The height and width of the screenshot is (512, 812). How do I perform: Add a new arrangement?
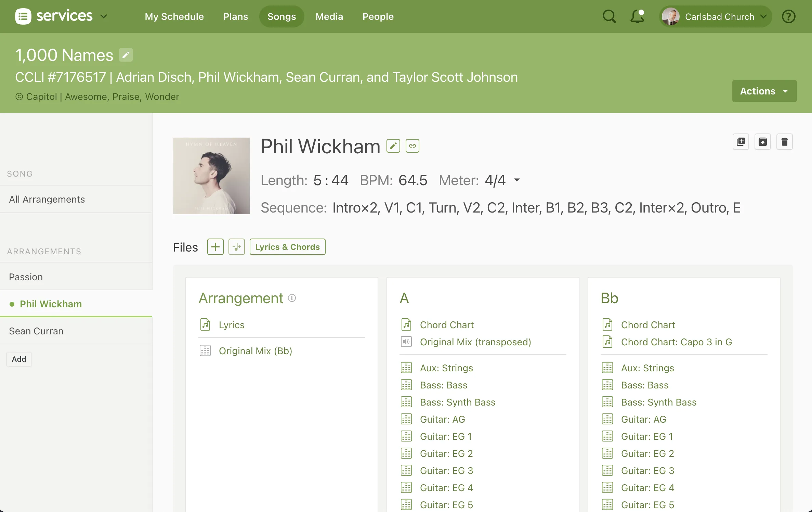click(x=19, y=359)
